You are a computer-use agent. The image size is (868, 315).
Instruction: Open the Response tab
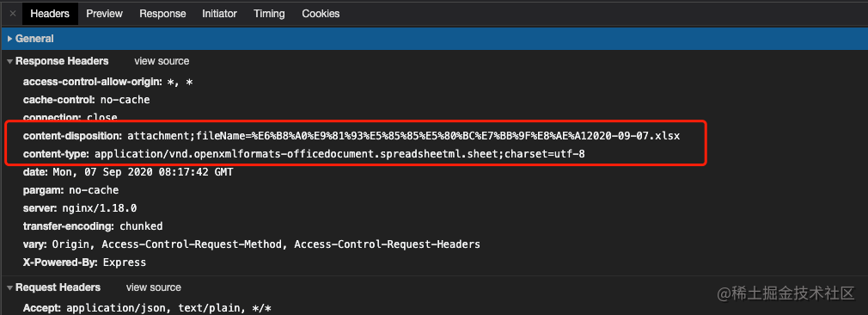coord(162,13)
